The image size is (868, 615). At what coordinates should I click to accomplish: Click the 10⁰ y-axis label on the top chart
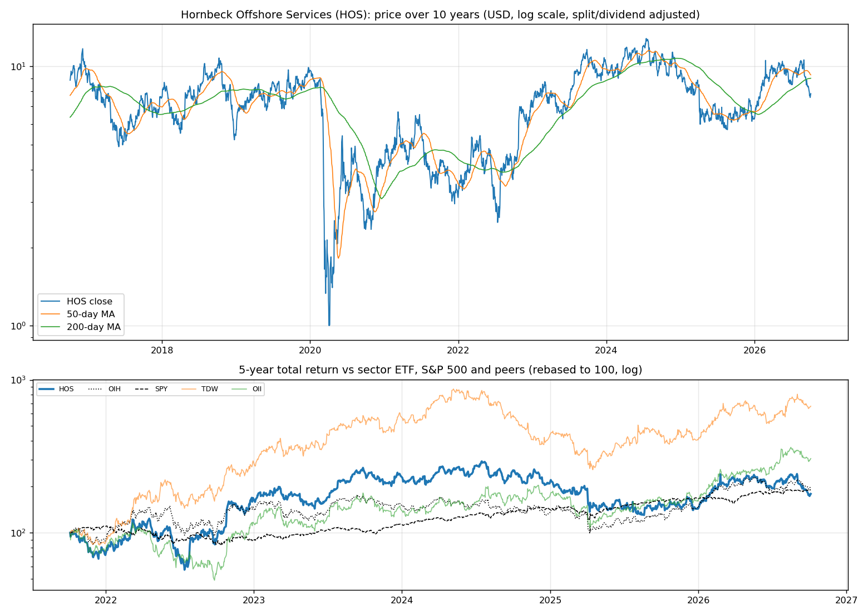click(18, 326)
